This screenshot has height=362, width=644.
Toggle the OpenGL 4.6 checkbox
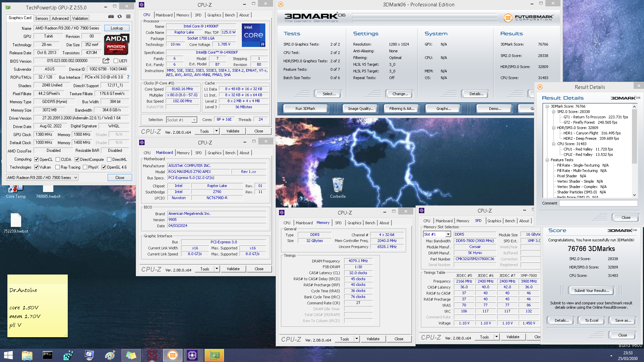(x=104, y=167)
